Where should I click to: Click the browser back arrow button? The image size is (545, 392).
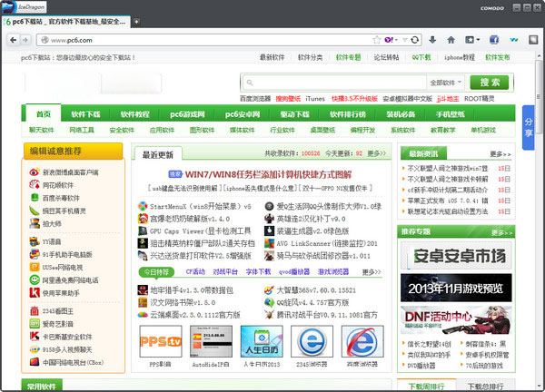click(x=14, y=40)
